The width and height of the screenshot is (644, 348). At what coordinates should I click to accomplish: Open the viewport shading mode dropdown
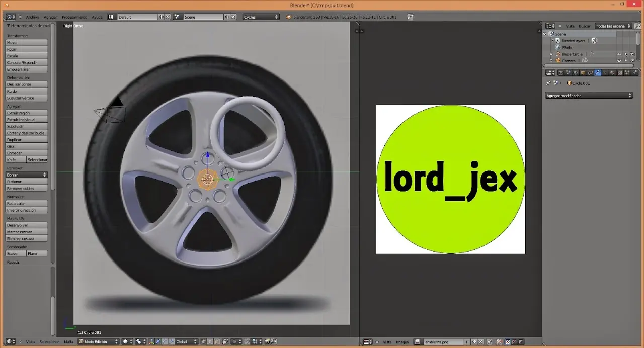[128, 342]
